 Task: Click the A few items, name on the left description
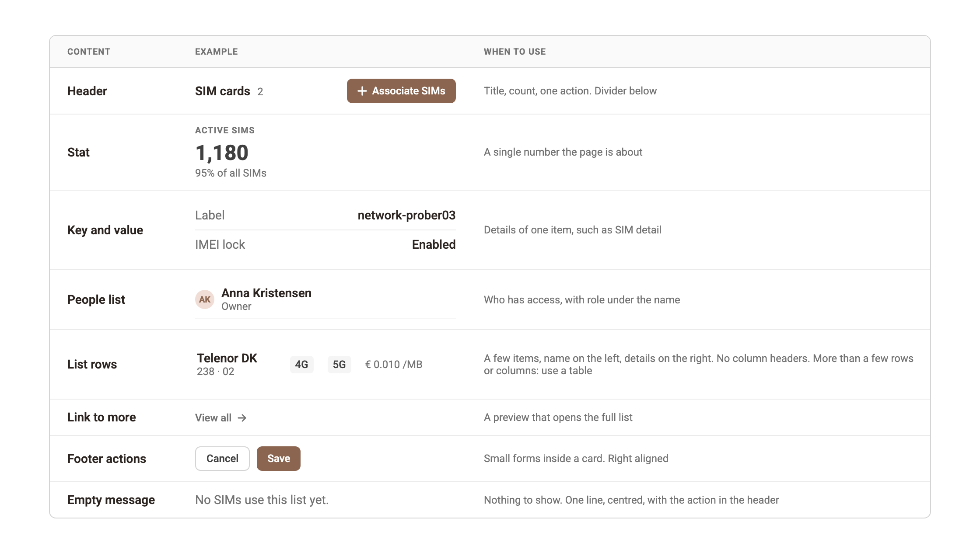pos(699,365)
